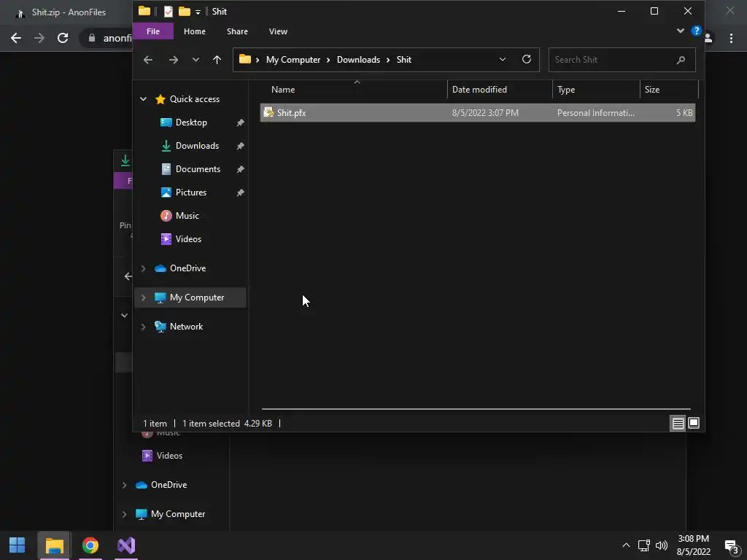Select the Shit.pfx file
The image size is (747, 560).
pyautogui.click(x=477, y=113)
